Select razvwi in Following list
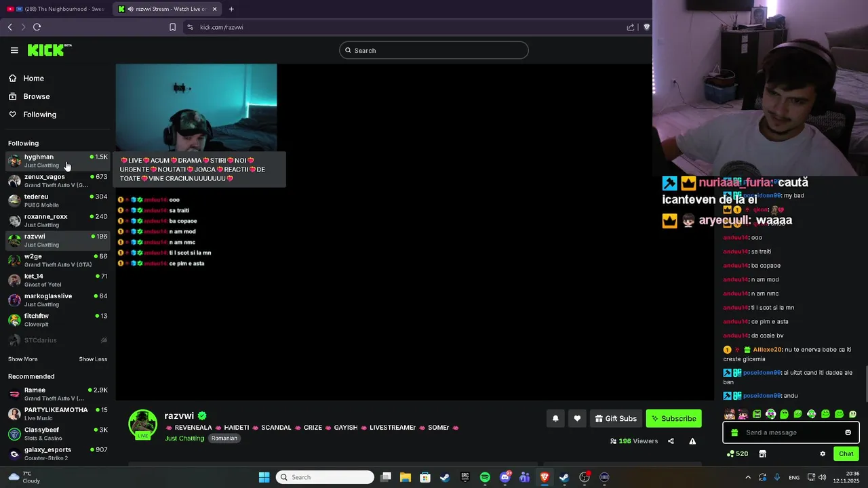The height and width of the screenshot is (488, 868). tap(58, 240)
